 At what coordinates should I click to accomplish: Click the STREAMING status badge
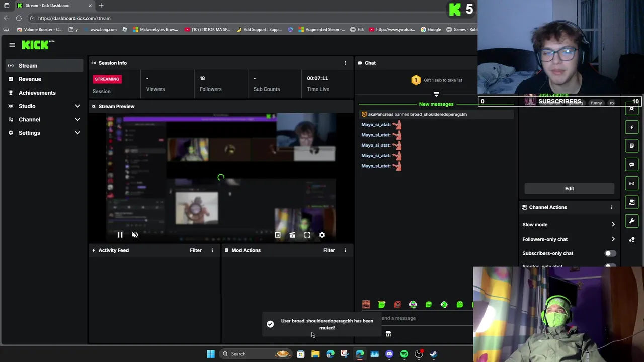(107, 79)
